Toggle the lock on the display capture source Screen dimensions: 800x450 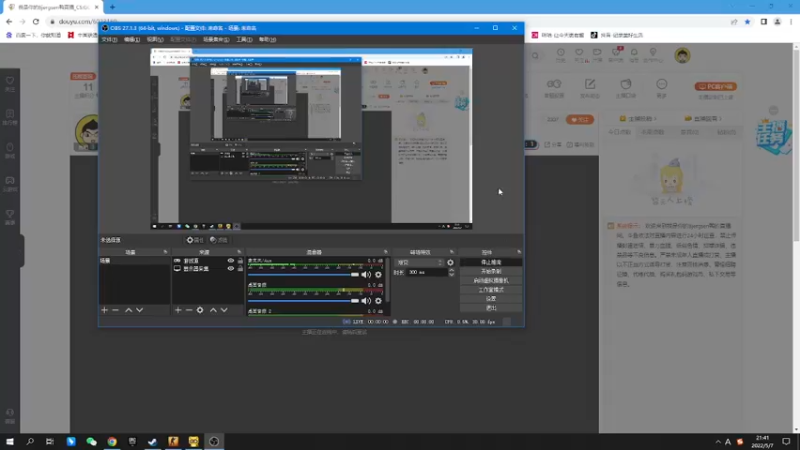pyautogui.click(x=240, y=268)
